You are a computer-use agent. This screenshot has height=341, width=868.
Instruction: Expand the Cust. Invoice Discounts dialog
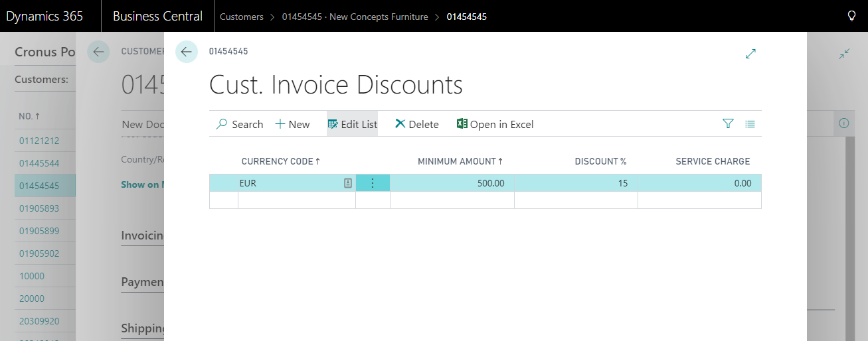click(x=751, y=54)
